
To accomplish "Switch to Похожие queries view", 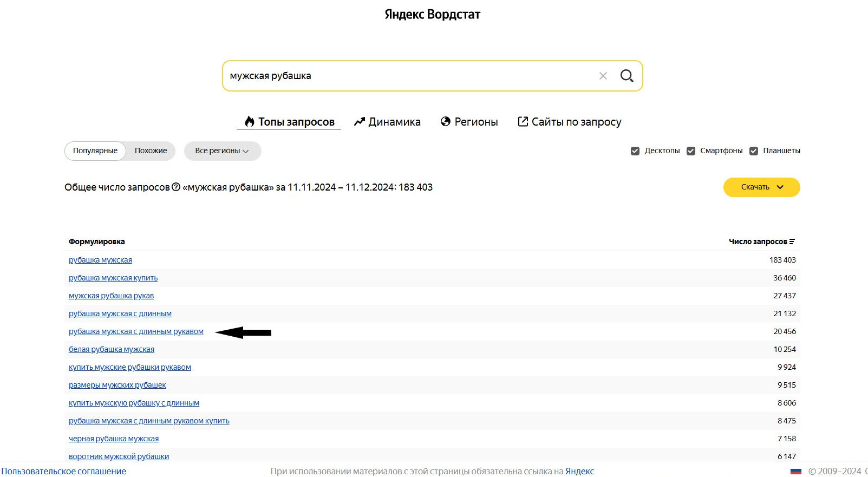I will 151,151.
